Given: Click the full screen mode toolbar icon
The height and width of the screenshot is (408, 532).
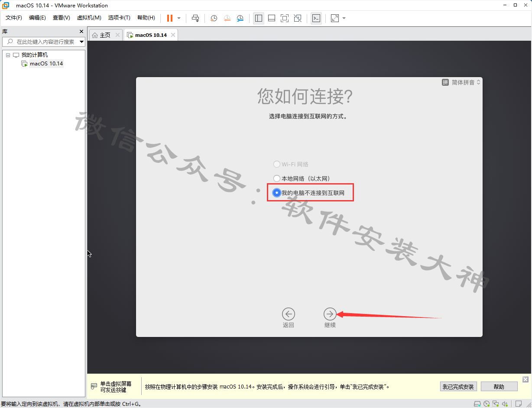Looking at the screenshot, I should [285, 18].
